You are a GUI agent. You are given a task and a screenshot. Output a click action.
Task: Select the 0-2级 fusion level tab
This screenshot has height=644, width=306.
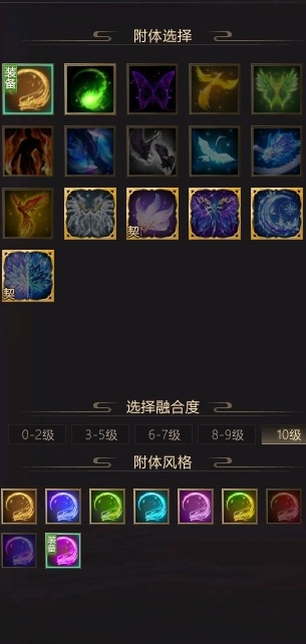[38, 435]
